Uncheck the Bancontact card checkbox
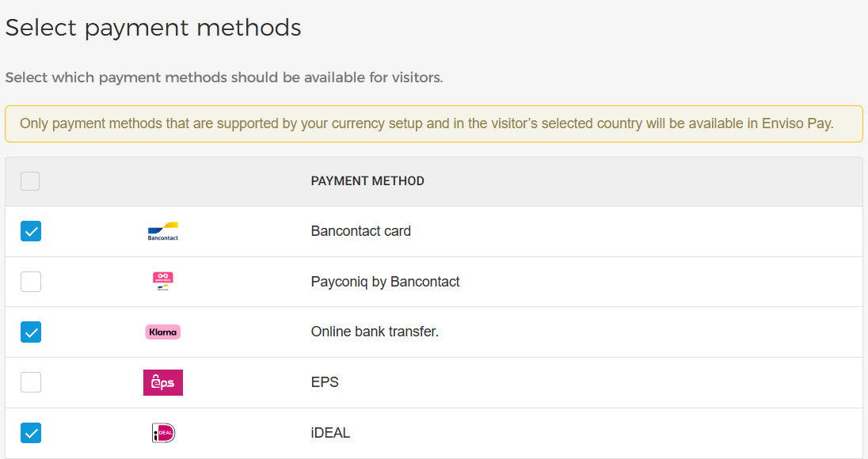 (31, 231)
